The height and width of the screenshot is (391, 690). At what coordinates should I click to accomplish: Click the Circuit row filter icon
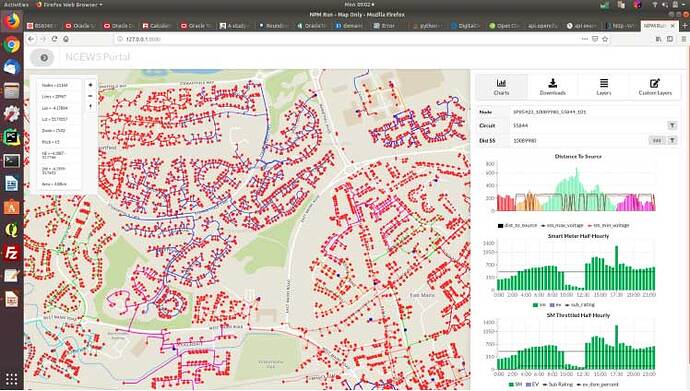point(672,125)
